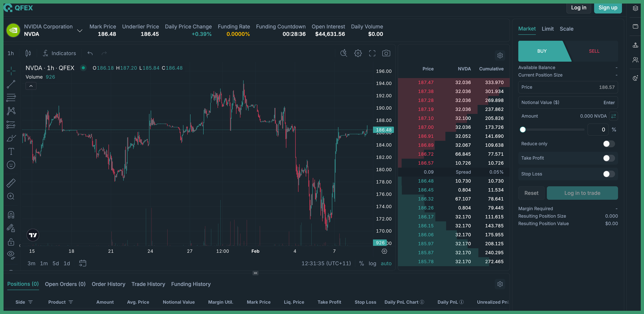Screen dimensions: 644x314
Task: Click the Reset button
Action: (x=531, y=193)
